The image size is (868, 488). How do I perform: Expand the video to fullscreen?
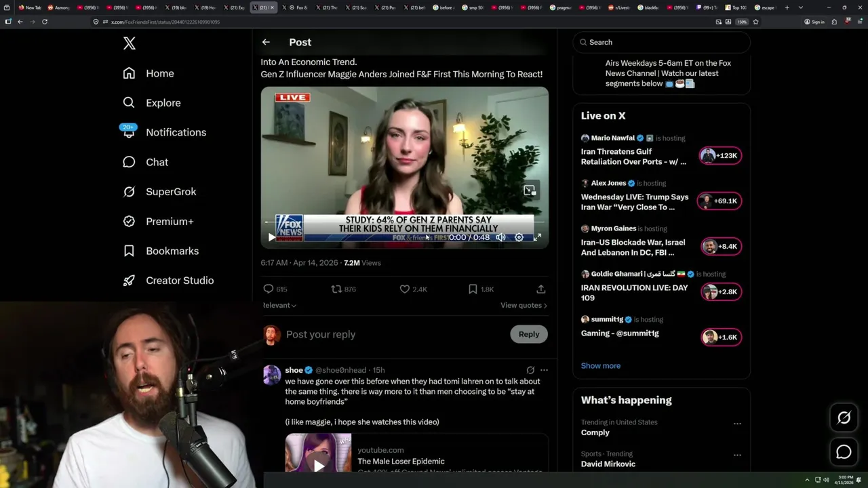coord(537,237)
